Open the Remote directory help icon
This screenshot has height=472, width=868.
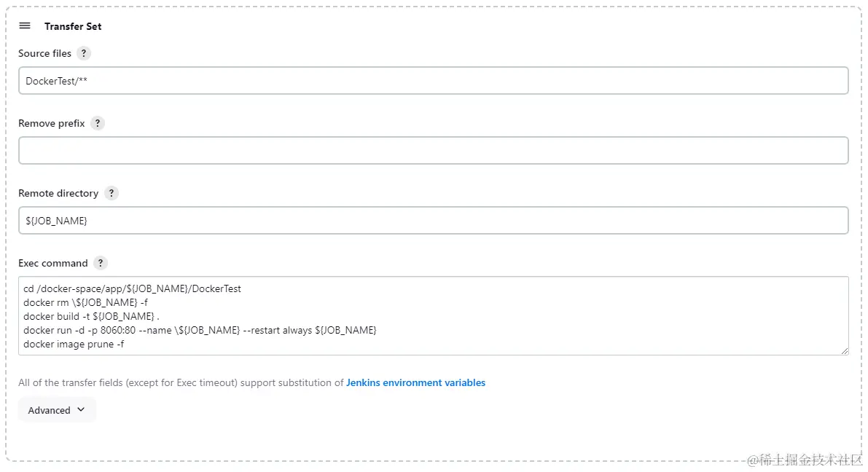[x=111, y=193]
